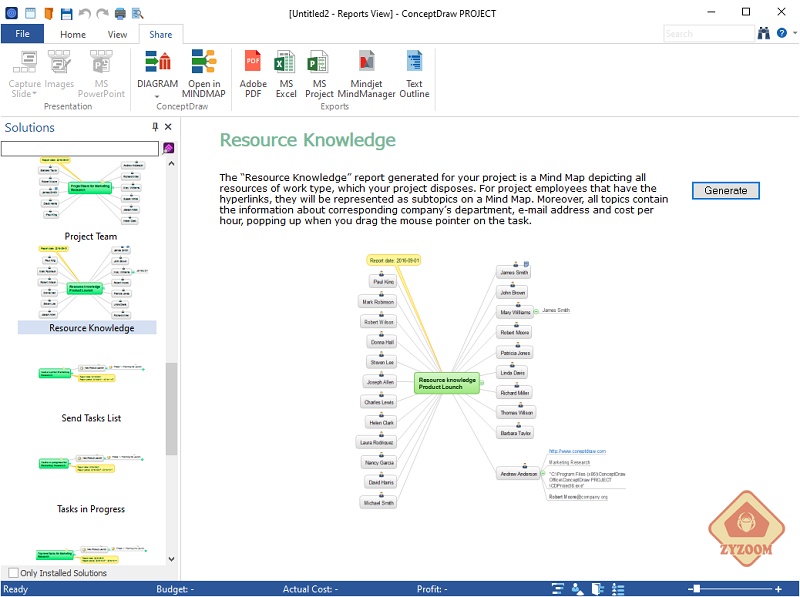Click the Images presentation button
This screenshot has height=597, width=800.
point(59,69)
